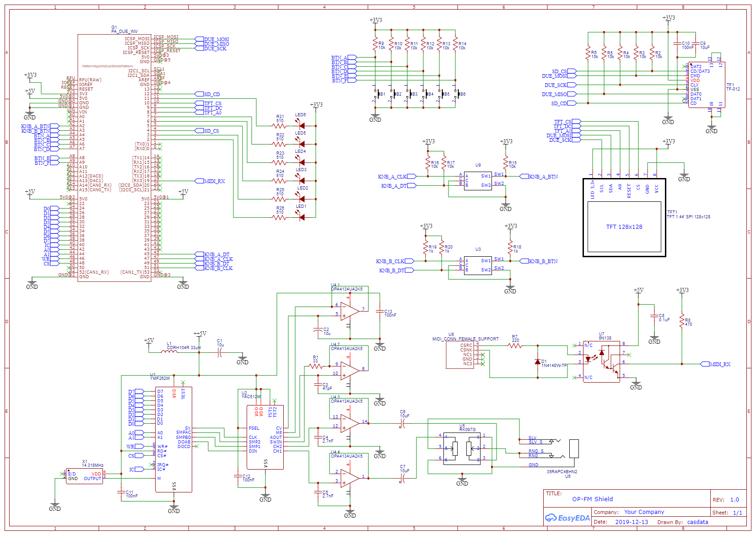Click inductor L1 CDRH104R 33uH symbol
756x535 pixels.
[169, 352]
